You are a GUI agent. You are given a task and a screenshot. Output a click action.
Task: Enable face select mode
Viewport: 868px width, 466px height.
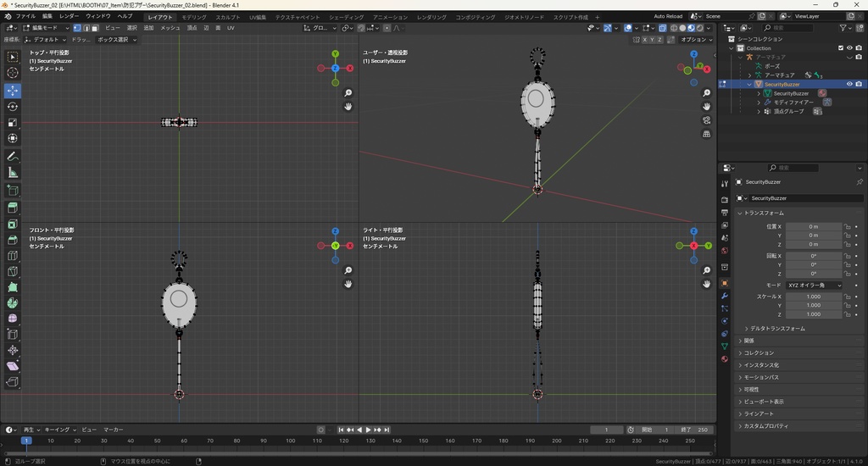(95, 28)
